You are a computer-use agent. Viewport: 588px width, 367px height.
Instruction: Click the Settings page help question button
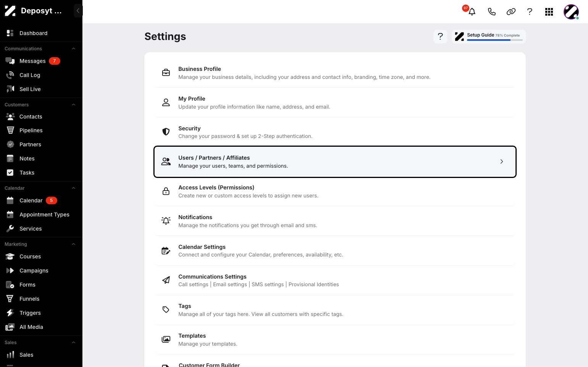click(440, 36)
